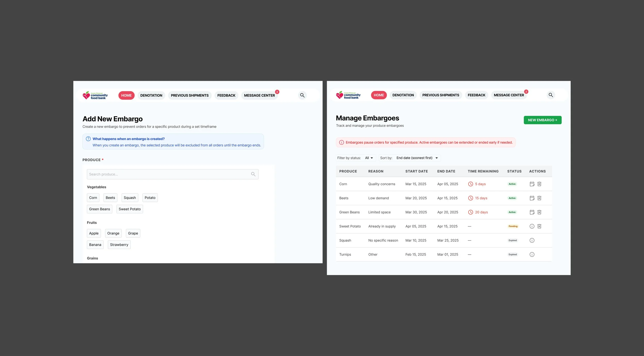Click search icon in Add Embargo navbar
This screenshot has height=356, width=644.
[x=302, y=95]
